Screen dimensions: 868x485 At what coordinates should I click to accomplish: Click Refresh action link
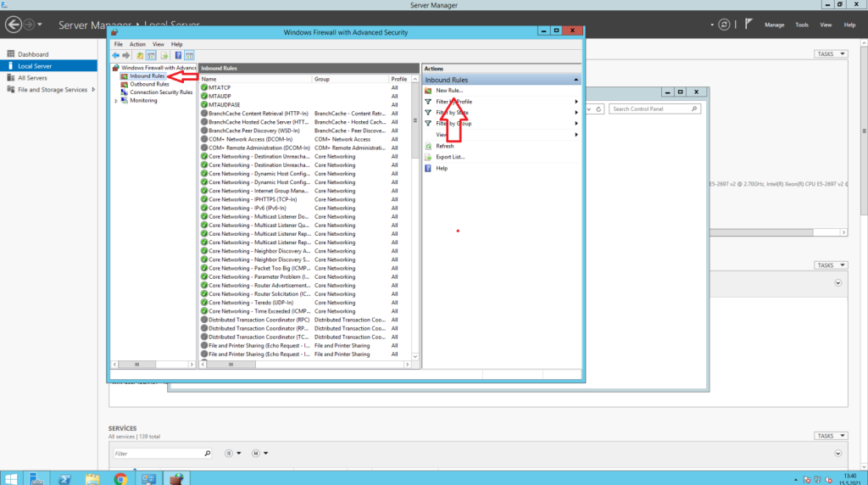click(x=444, y=146)
